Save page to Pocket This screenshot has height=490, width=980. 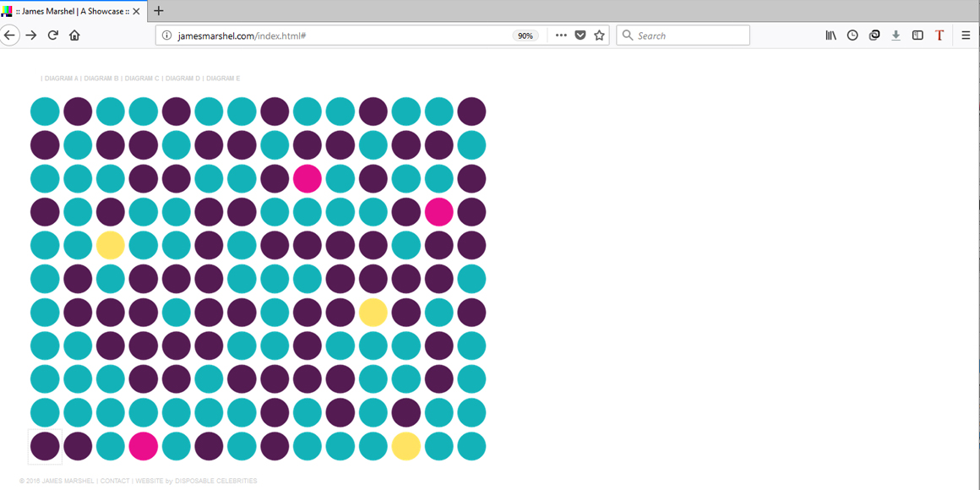[x=580, y=35]
